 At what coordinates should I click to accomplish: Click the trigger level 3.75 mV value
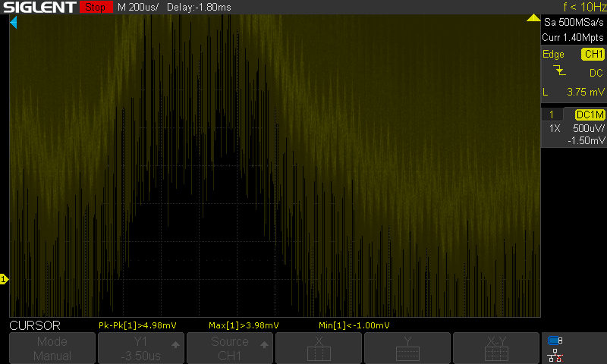coord(586,92)
